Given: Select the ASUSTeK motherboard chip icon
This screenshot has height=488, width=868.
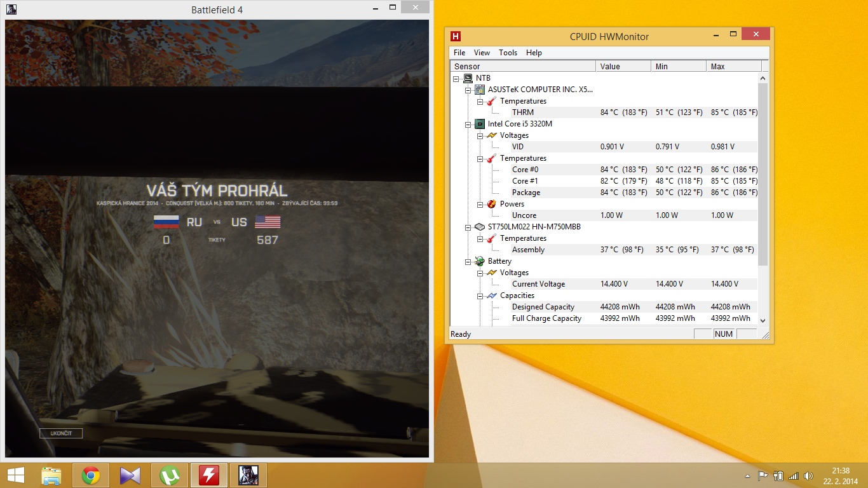Looking at the screenshot, I should pyautogui.click(x=480, y=90).
